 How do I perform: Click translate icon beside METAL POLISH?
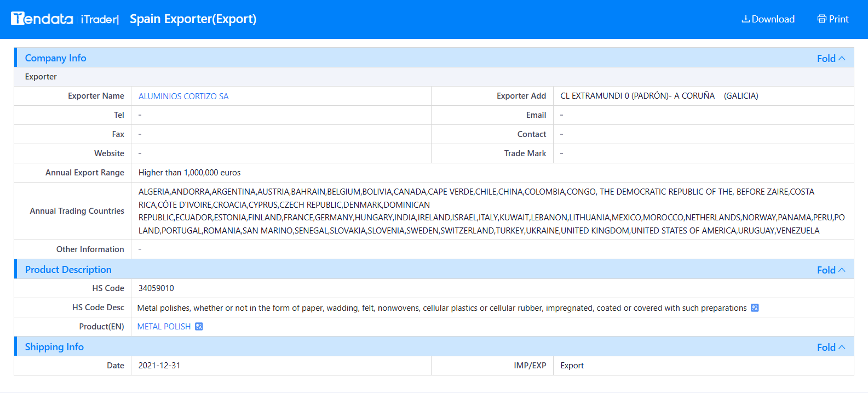tap(199, 327)
